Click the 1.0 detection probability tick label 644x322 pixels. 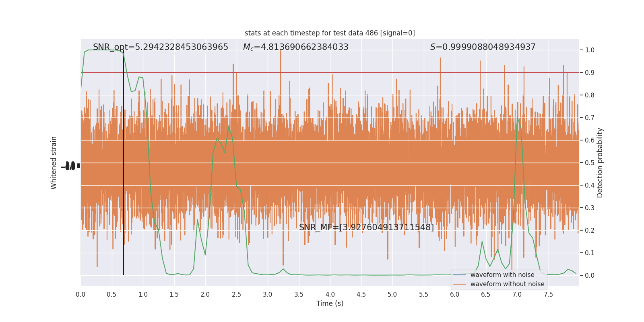tap(590, 50)
